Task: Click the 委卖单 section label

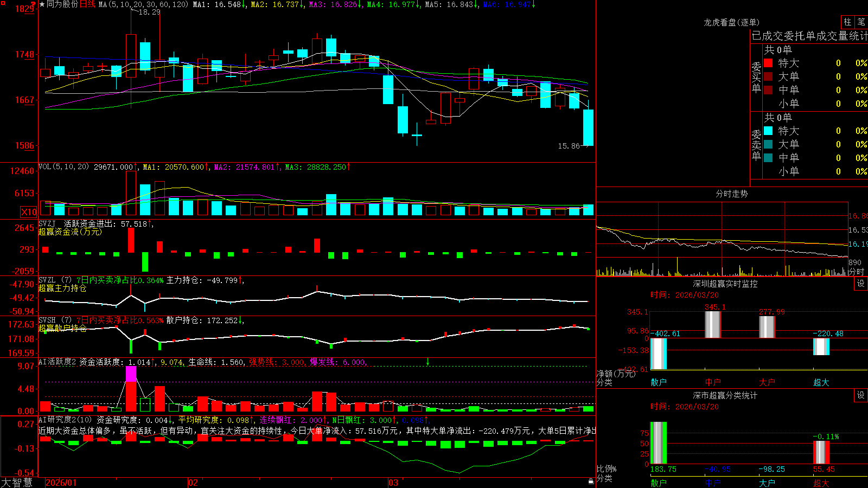Action: click(x=756, y=144)
